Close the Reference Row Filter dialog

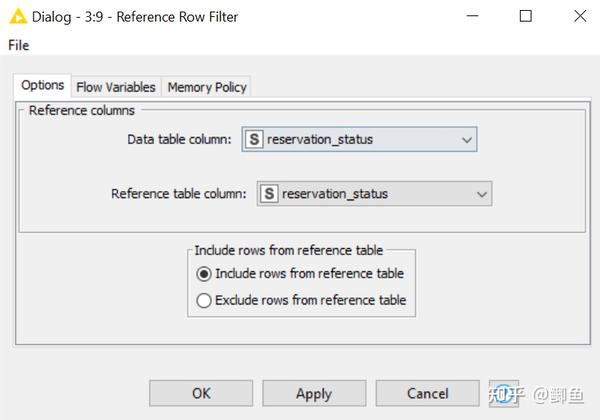(x=579, y=16)
